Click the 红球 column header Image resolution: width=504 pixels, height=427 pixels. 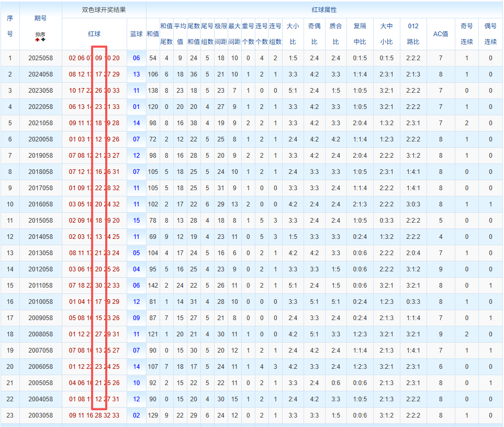pos(95,34)
